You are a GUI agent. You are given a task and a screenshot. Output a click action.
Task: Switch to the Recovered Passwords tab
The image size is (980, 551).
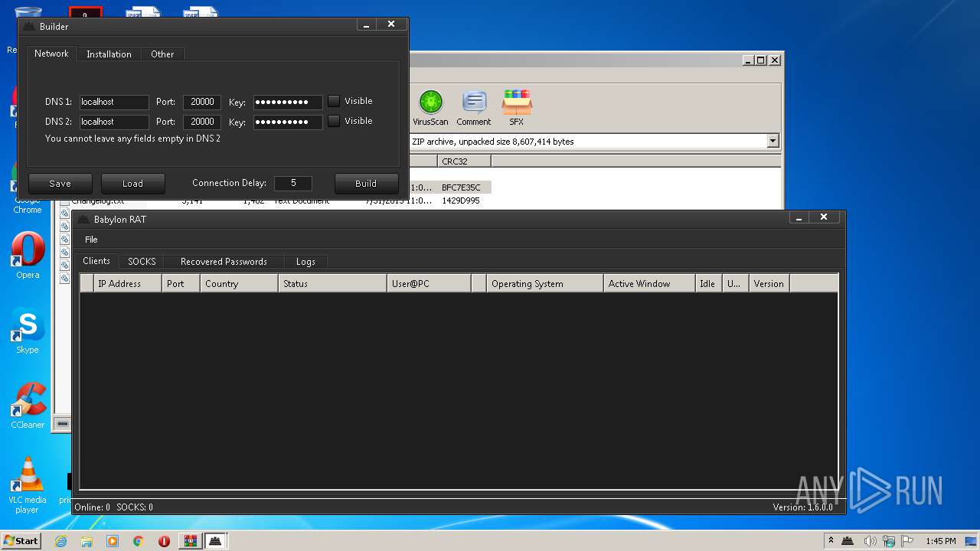(224, 261)
